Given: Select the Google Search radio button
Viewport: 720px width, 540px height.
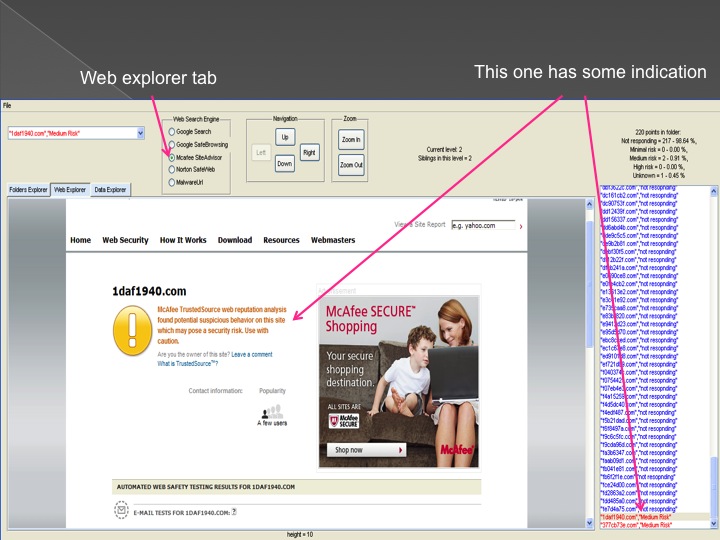Looking at the screenshot, I should point(172,132).
